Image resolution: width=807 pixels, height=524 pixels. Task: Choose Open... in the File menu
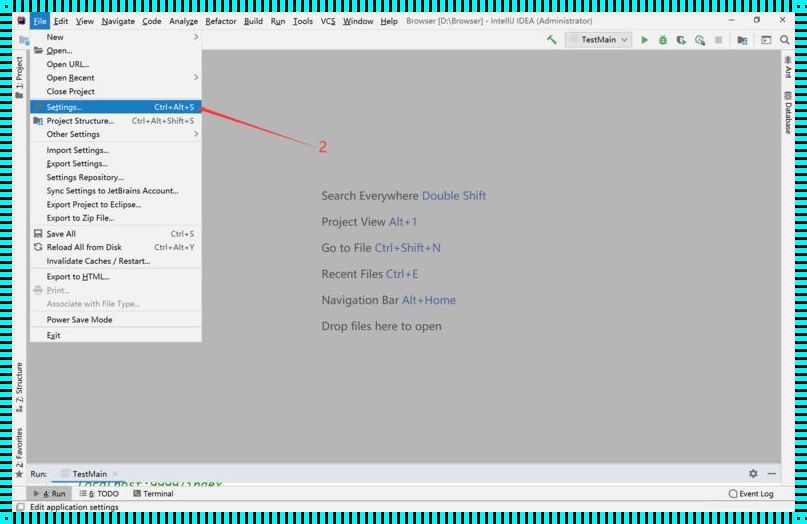[116, 50]
